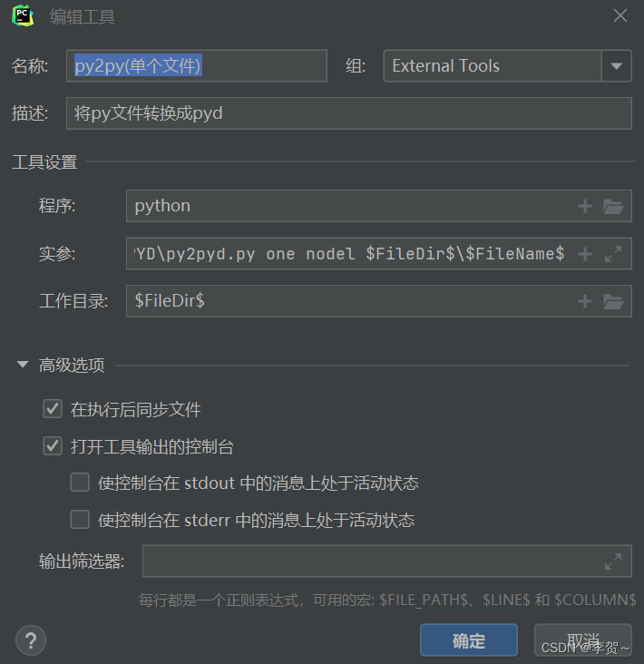Open the 组 External Tools dropdown arrow
This screenshot has height=664, width=644.
click(x=617, y=65)
